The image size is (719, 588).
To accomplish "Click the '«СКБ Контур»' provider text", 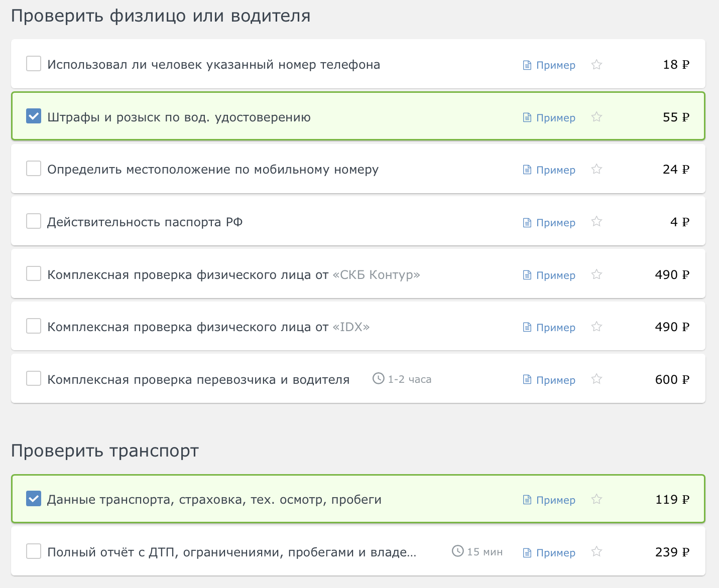I will [377, 274].
